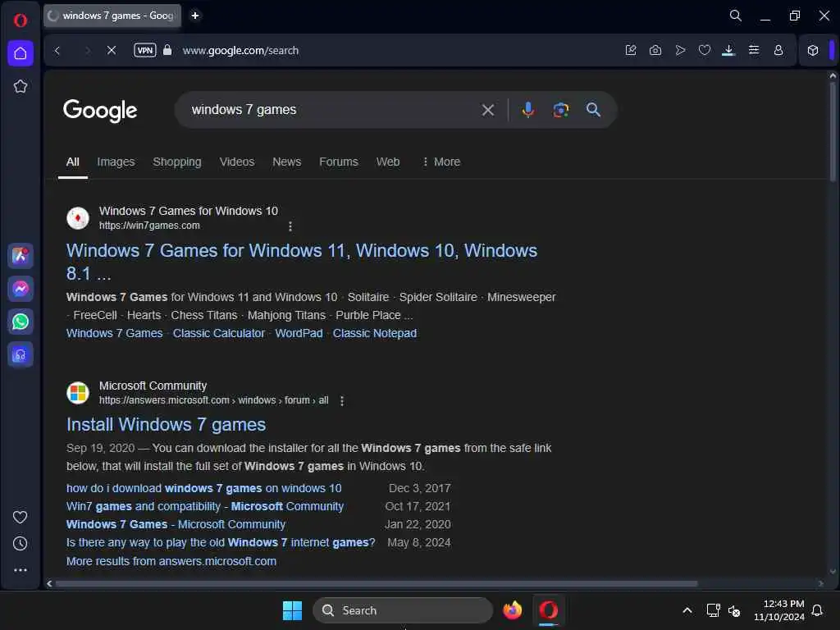Take a snapshot with camera icon
840x630 pixels.
click(x=655, y=50)
